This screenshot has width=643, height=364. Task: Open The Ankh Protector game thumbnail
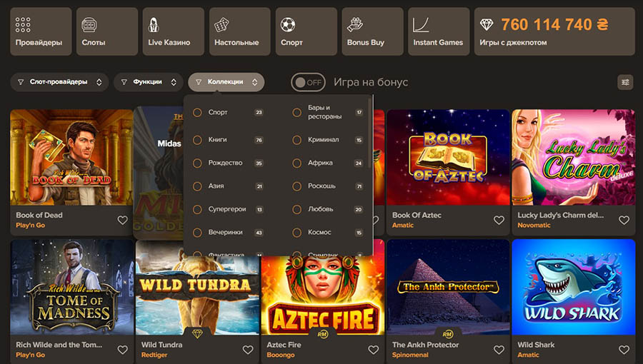448,287
